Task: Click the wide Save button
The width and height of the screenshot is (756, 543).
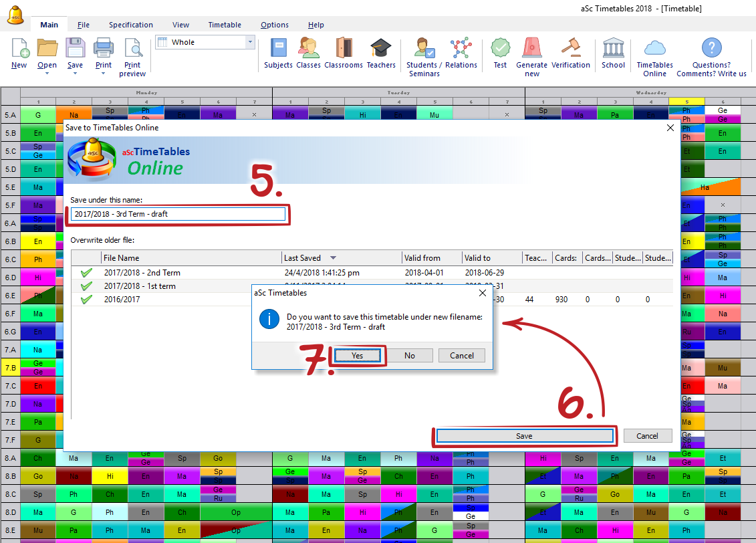Action: (x=524, y=436)
